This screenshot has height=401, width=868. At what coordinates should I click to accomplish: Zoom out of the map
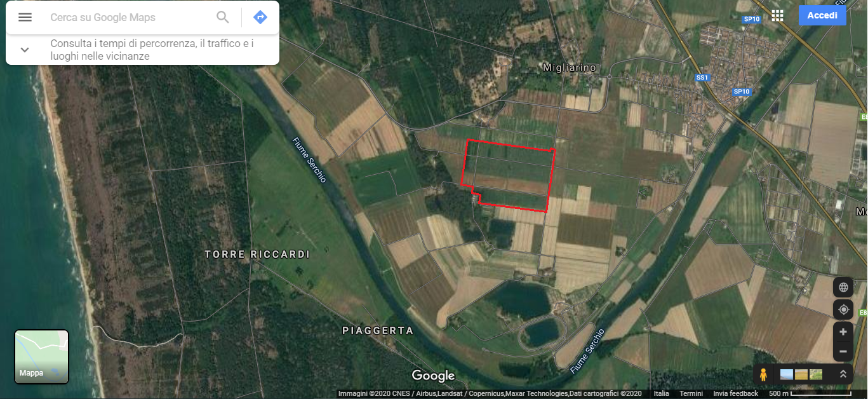click(x=843, y=351)
